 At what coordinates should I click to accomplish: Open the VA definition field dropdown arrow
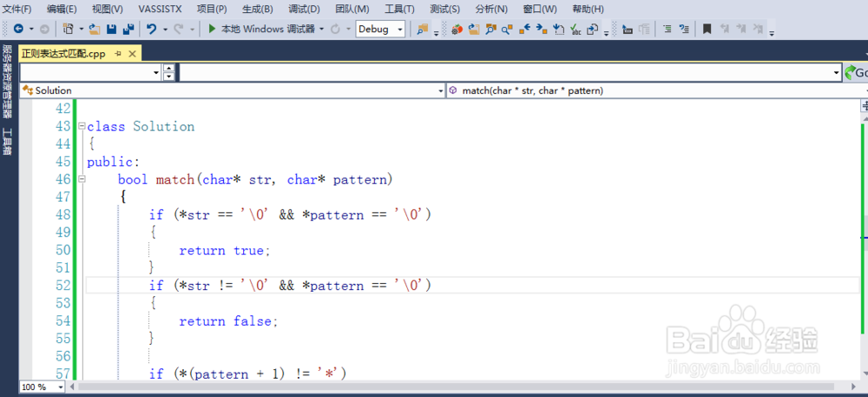pos(837,72)
